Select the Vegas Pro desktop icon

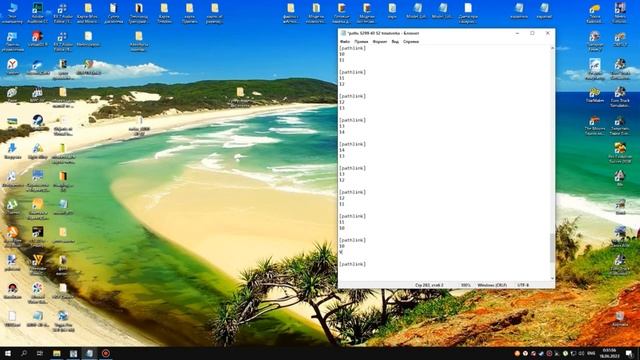click(x=62, y=320)
